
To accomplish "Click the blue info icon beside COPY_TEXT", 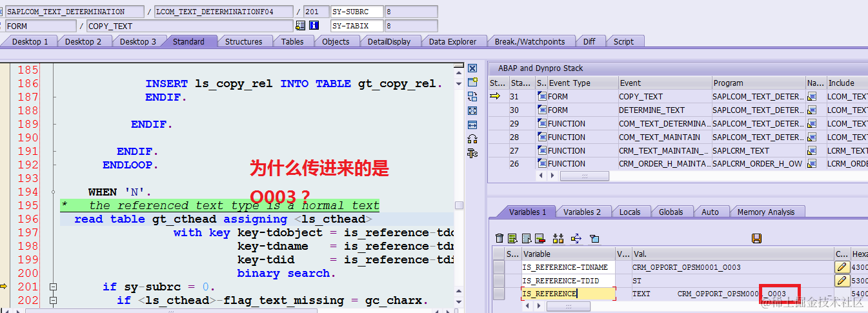I will point(314,26).
